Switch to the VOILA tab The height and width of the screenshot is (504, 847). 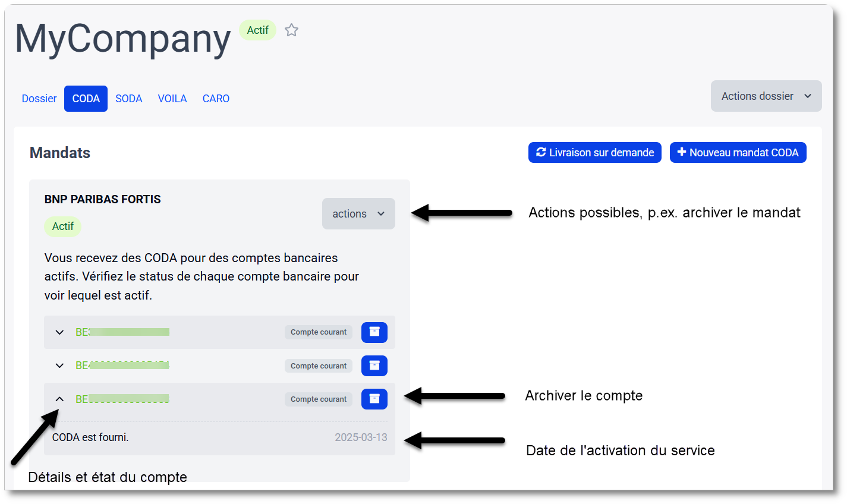[x=172, y=98]
